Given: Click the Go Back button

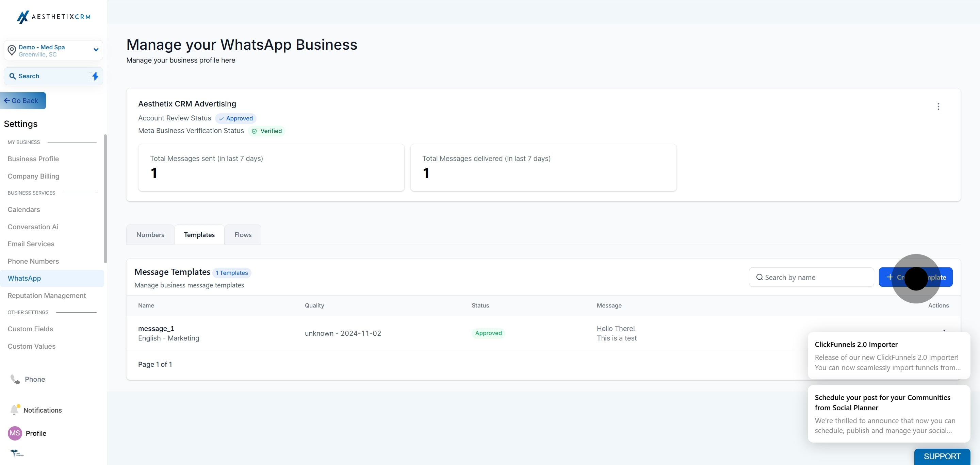Looking at the screenshot, I should [x=22, y=101].
